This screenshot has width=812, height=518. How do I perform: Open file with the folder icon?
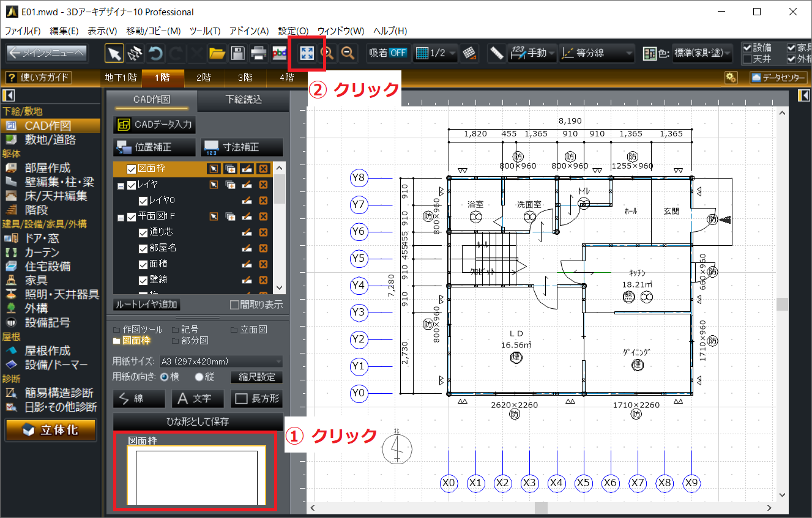(x=217, y=53)
